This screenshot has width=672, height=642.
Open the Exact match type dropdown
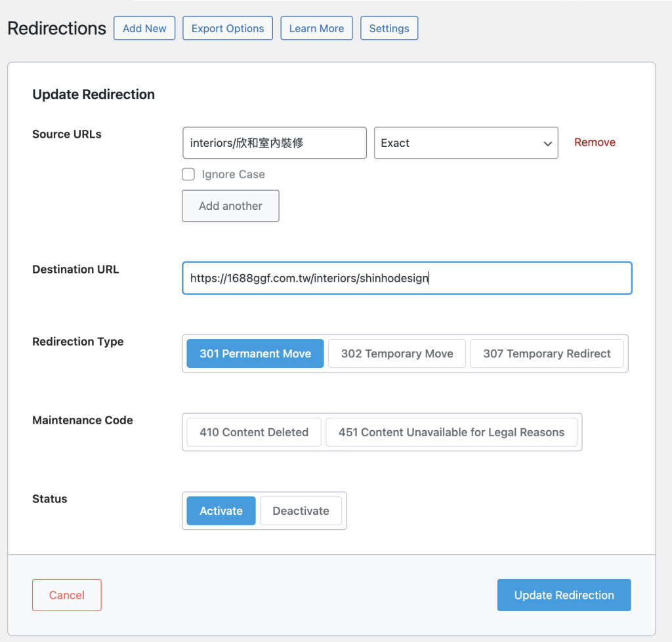(x=459, y=143)
